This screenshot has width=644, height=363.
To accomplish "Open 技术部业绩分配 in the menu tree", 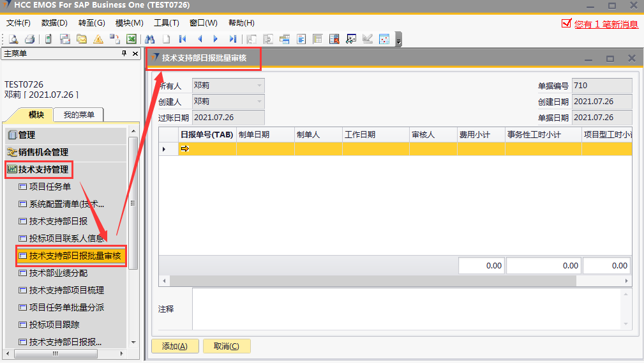I will click(58, 274).
